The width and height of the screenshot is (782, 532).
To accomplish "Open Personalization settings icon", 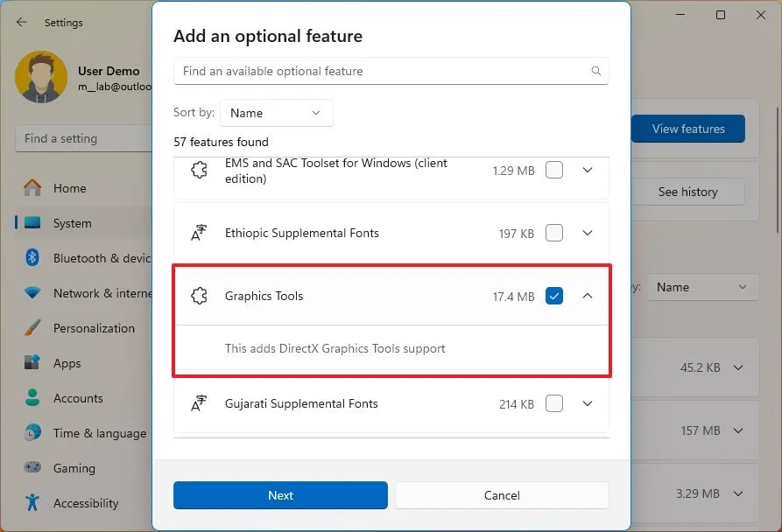I will 32,328.
